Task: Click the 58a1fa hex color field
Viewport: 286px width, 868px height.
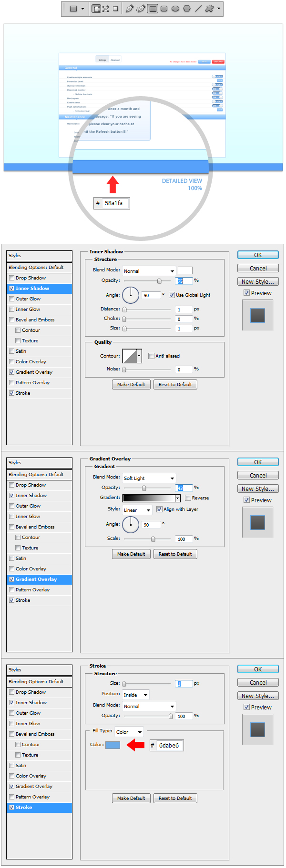Action: tap(115, 203)
